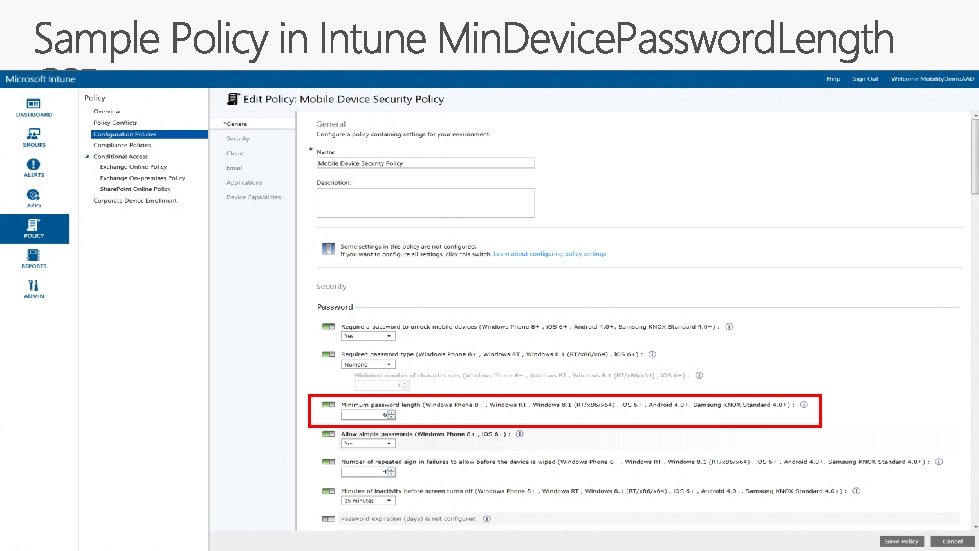Open the Groups section icon

(34, 134)
